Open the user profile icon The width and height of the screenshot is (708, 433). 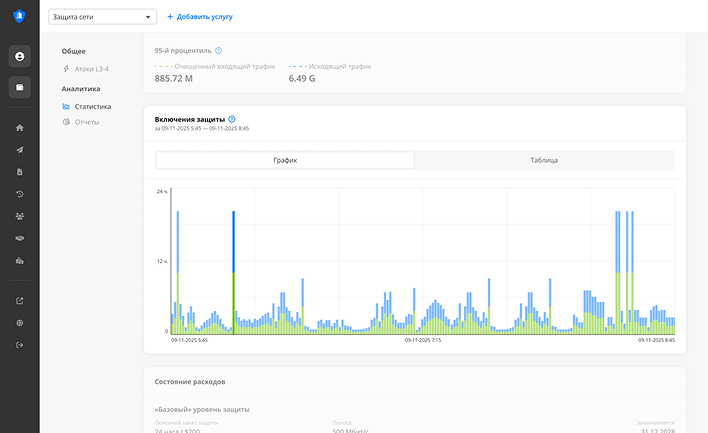click(x=19, y=57)
